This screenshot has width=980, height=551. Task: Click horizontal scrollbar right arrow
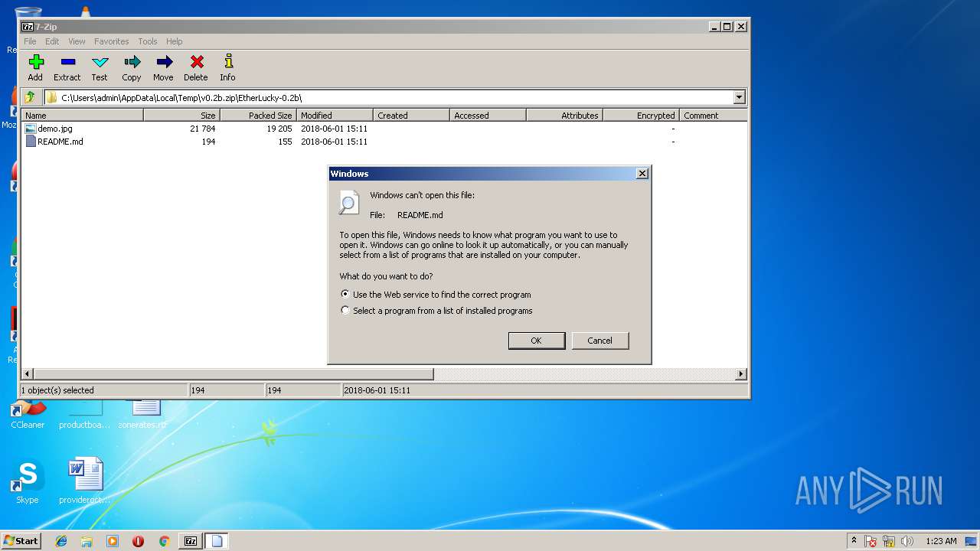pyautogui.click(x=740, y=374)
